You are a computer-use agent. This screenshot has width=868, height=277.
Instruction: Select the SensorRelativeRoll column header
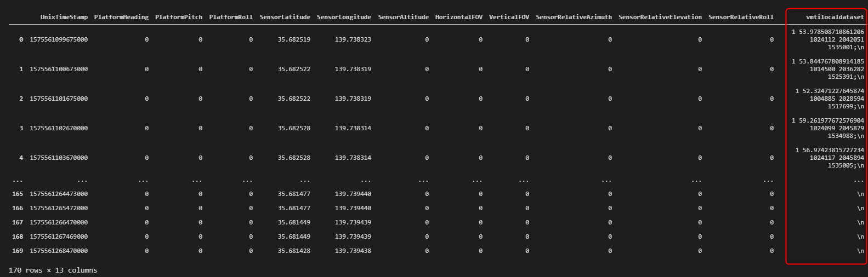[741, 17]
